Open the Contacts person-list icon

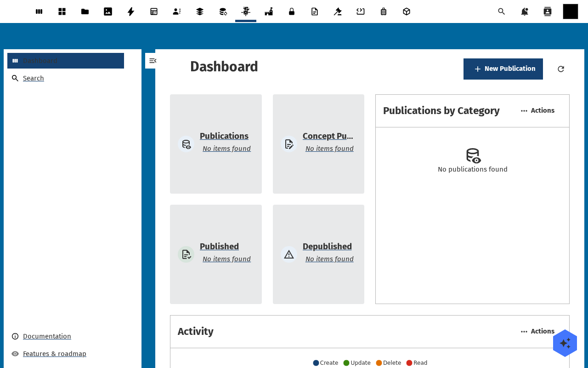pyautogui.click(x=177, y=11)
